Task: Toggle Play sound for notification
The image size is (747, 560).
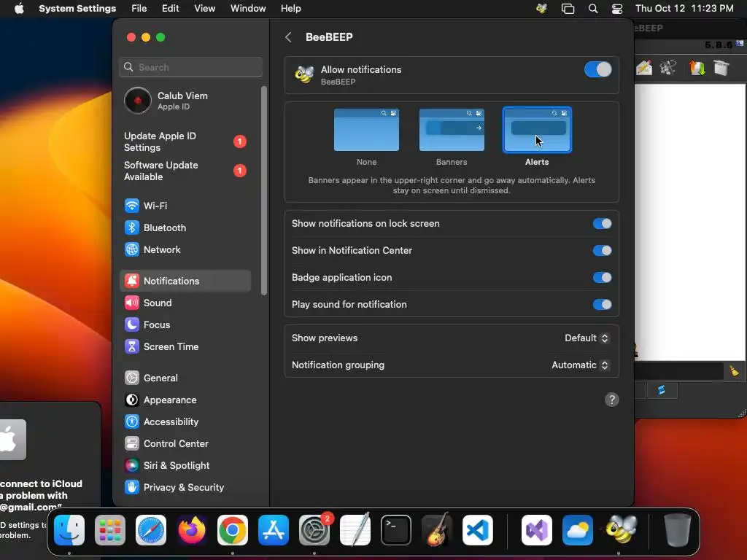Action: 602,305
